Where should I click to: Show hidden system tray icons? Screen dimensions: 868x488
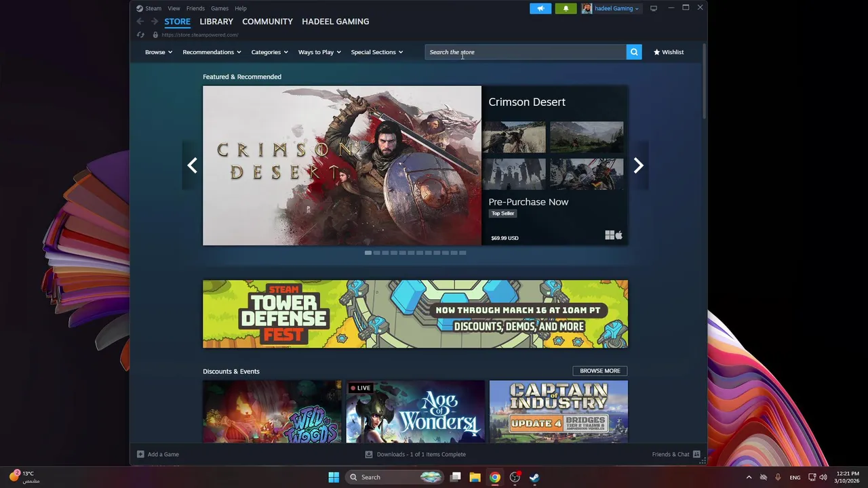[749, 477]
